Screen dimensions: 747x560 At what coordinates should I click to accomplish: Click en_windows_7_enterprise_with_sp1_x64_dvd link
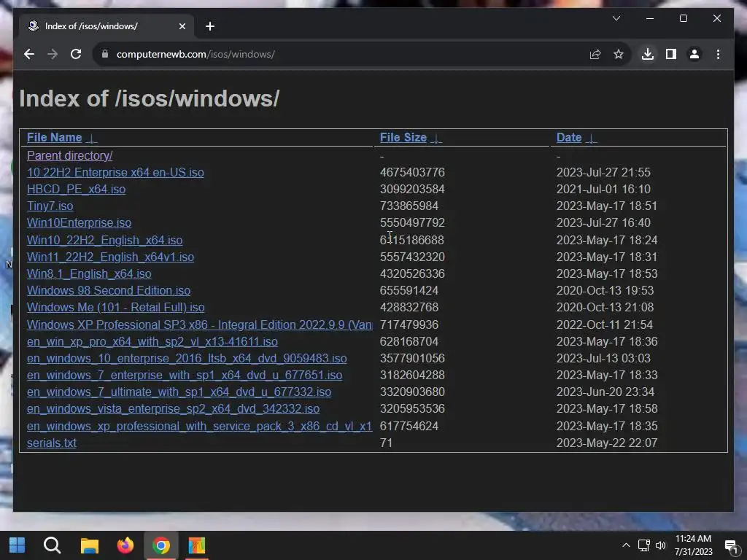(185, 376)
